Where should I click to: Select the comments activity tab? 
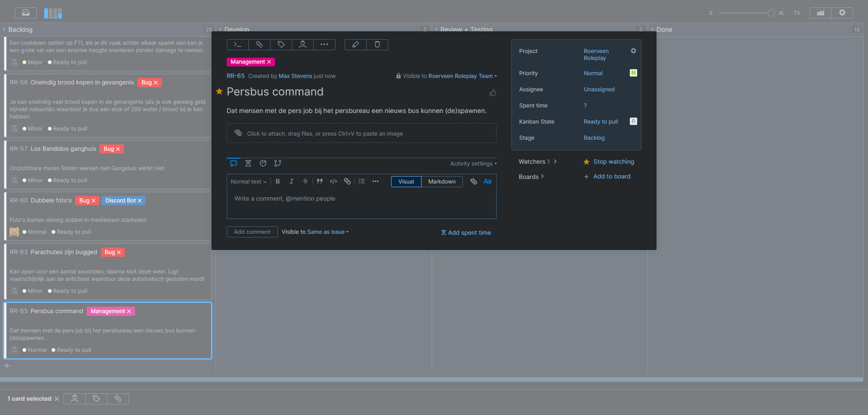[x=234, y=163]
